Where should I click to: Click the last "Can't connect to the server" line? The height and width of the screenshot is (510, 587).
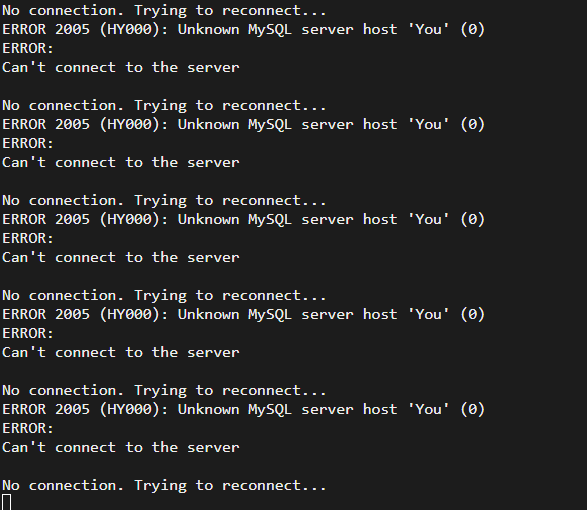[x=121, y=447]
